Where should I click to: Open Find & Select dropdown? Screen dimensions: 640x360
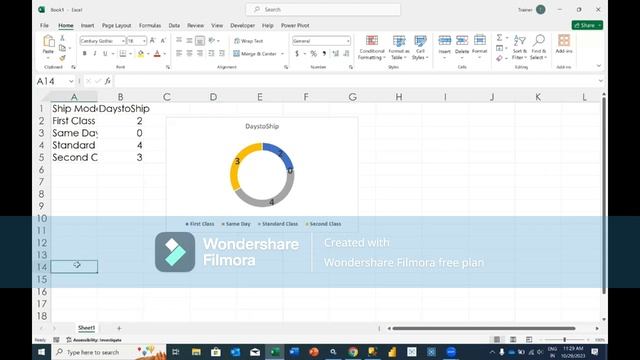click(x=539, y=47)
